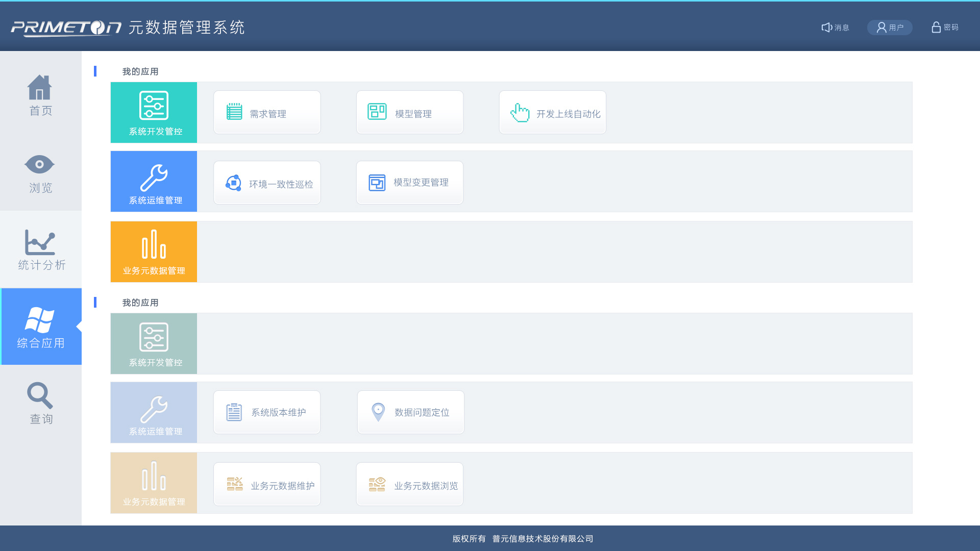Open 数据问题定位 location pin tile
This screenshot has height=551, width=980.
point(411,413)
